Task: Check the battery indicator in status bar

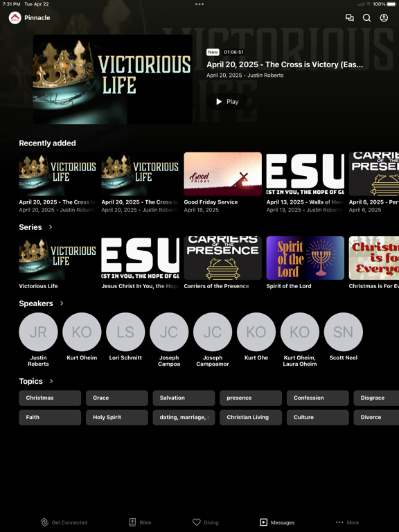Action: pyautogui.click(x=391, y=4)
